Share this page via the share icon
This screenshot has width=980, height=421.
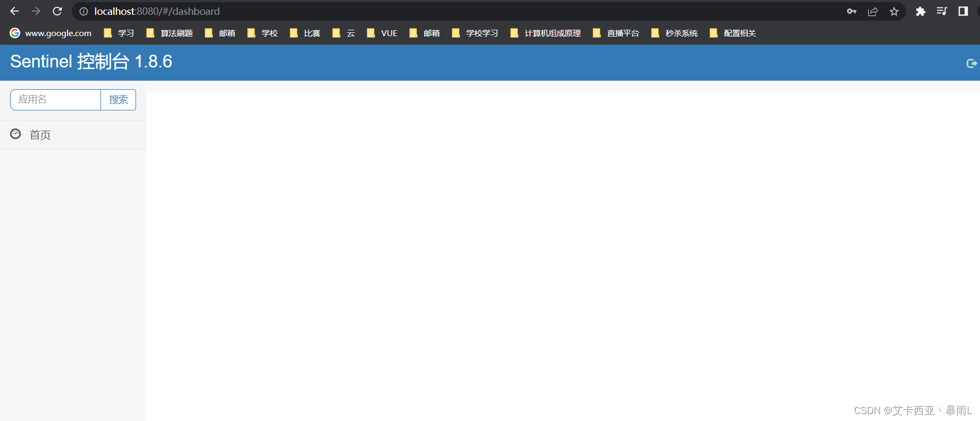873,11
